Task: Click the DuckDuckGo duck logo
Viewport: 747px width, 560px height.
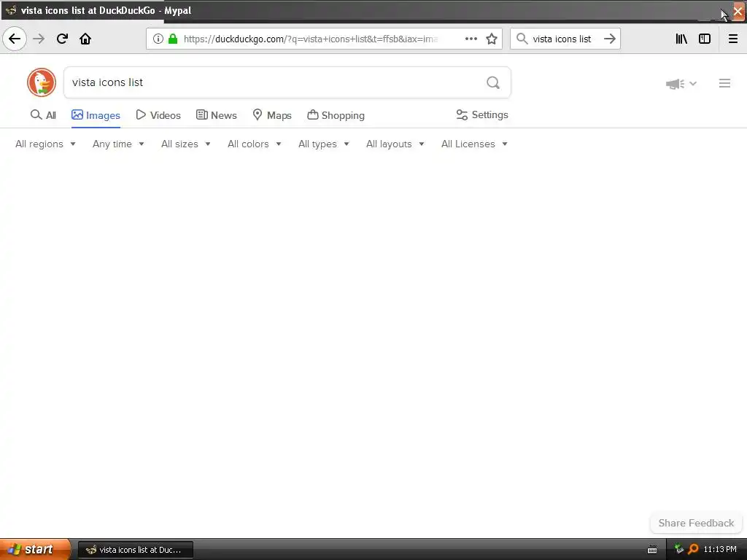Action: tap(42, 82)
